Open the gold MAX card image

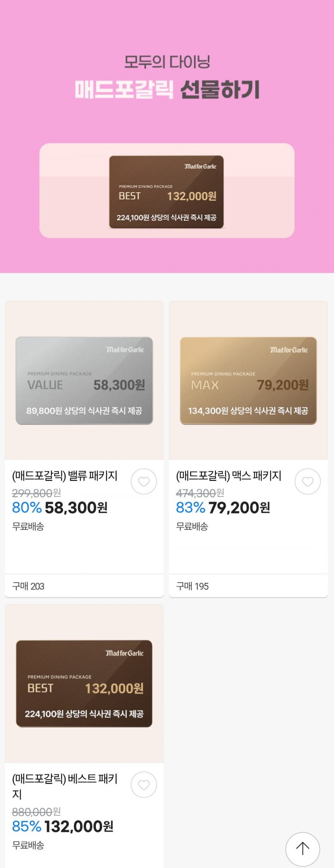click(x=248, y=380)
